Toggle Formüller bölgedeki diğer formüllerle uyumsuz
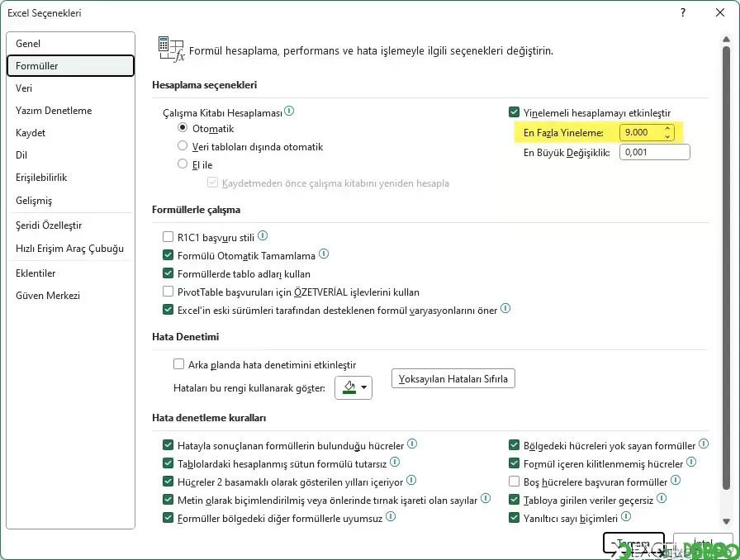The height and width of the screenshot is (560, 740). [168, 518]
